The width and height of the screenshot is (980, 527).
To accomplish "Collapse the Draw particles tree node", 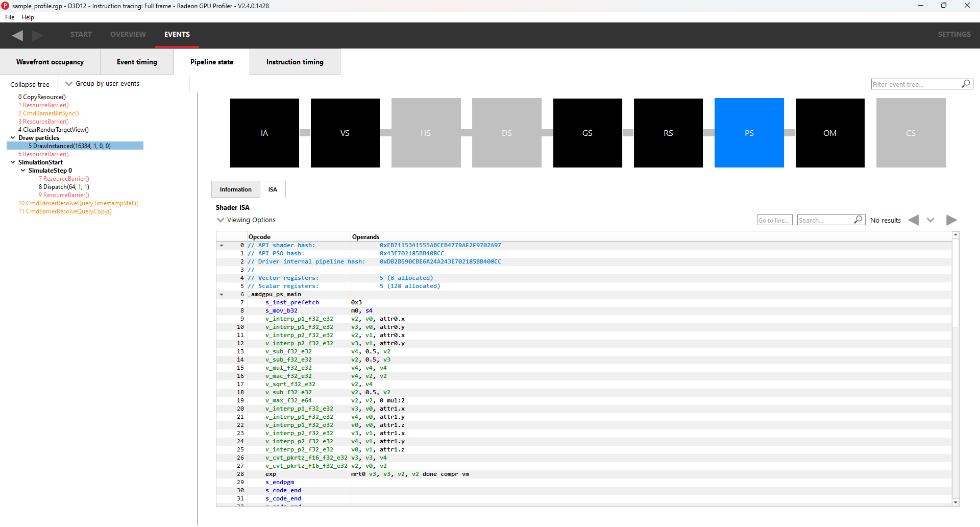I will tap(13, 138).
